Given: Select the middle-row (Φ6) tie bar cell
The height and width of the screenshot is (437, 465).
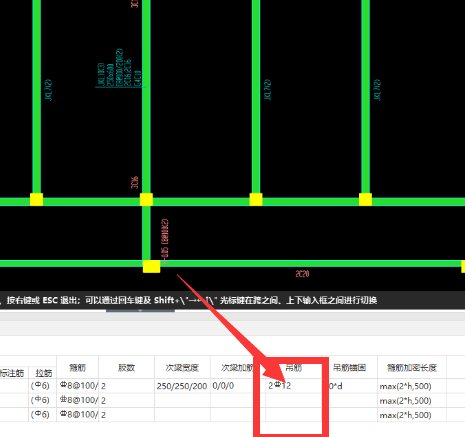Looking at the screenshot, I should [42, 400].
